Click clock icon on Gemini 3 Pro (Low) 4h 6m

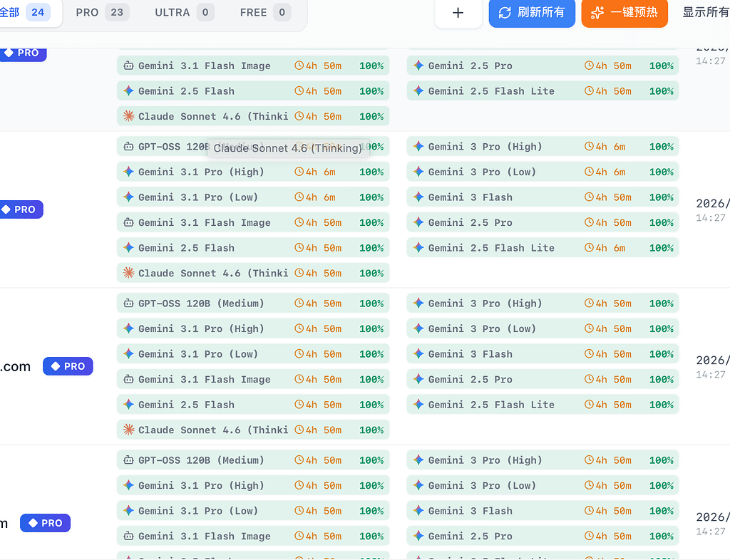coord(589,172)
